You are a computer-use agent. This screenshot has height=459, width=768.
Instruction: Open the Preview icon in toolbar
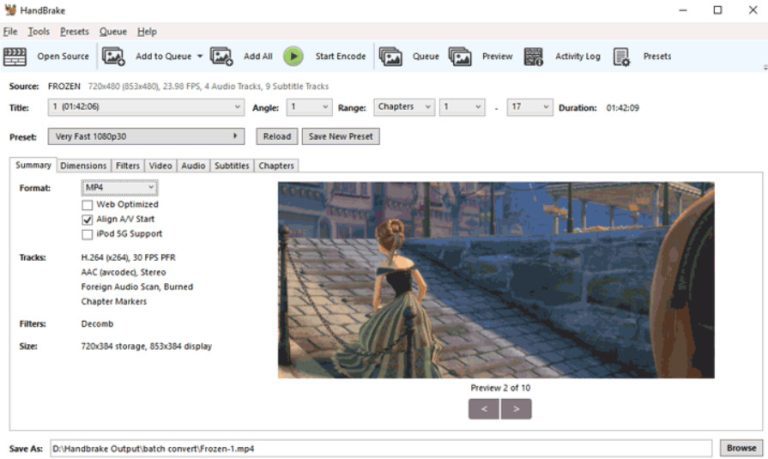point(460,57)
